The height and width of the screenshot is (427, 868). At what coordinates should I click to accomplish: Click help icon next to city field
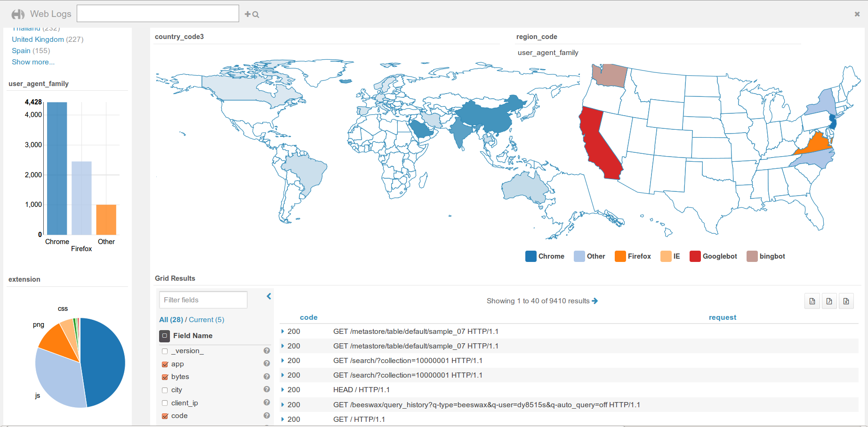[266, 389]
